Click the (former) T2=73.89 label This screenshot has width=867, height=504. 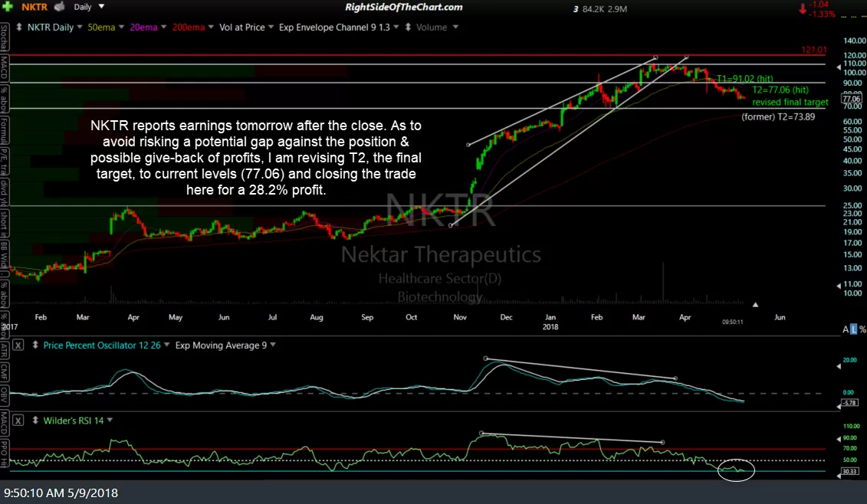pos(778,116)
